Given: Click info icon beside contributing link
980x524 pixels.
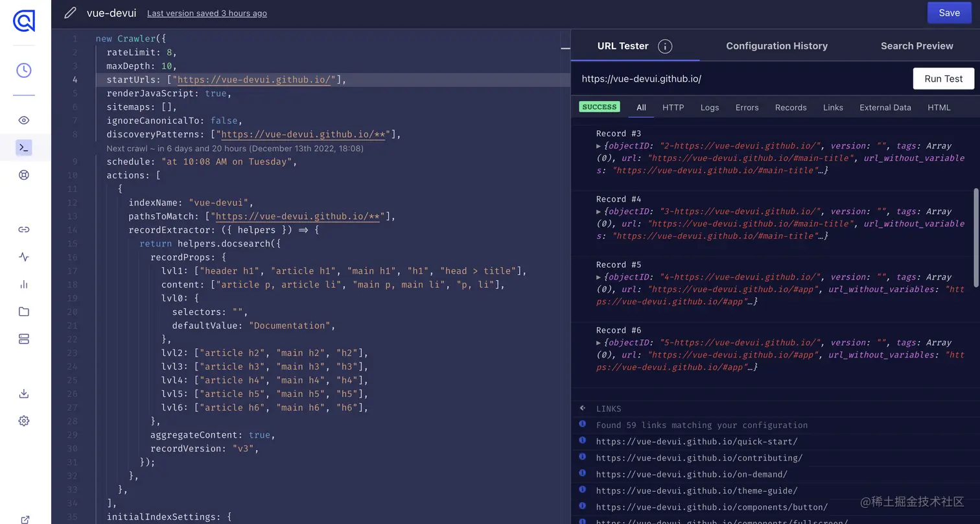Looking at the screenshot, I should [583, 457].
